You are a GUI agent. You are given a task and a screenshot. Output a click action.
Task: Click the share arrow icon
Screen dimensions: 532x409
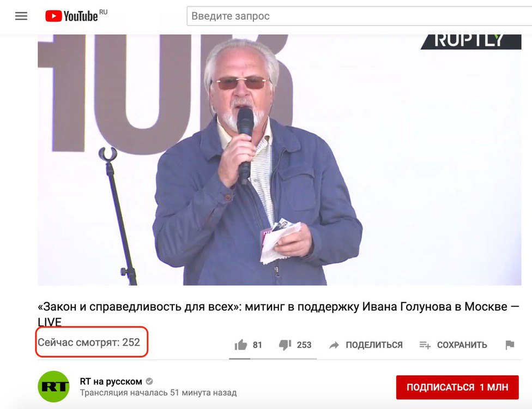tap(334, 345)
